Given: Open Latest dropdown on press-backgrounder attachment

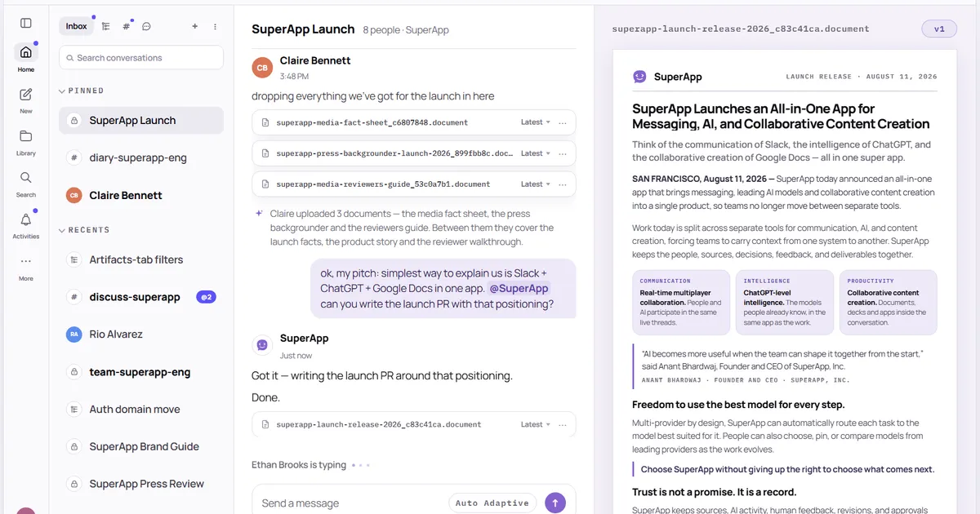Looking at the screenshot, I should click(536, 153).
